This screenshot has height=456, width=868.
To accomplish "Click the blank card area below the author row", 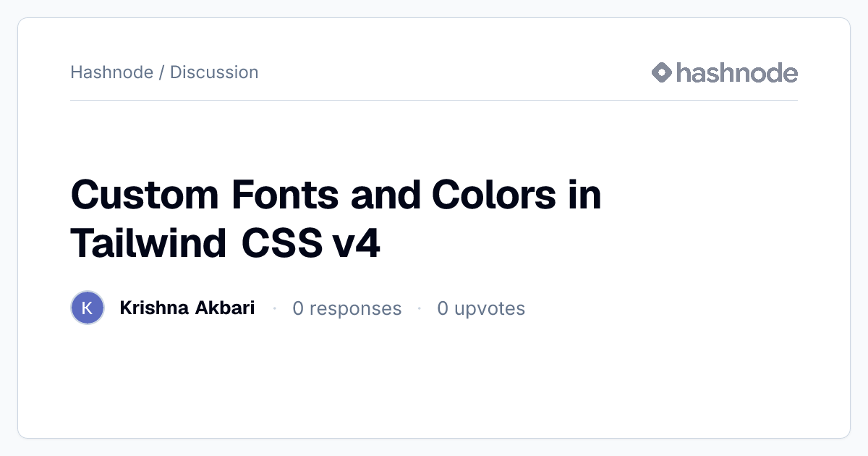I will [434, 380].
